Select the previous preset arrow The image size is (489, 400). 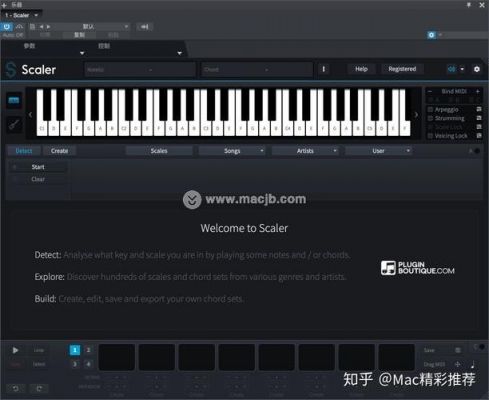tap(41, 27)
